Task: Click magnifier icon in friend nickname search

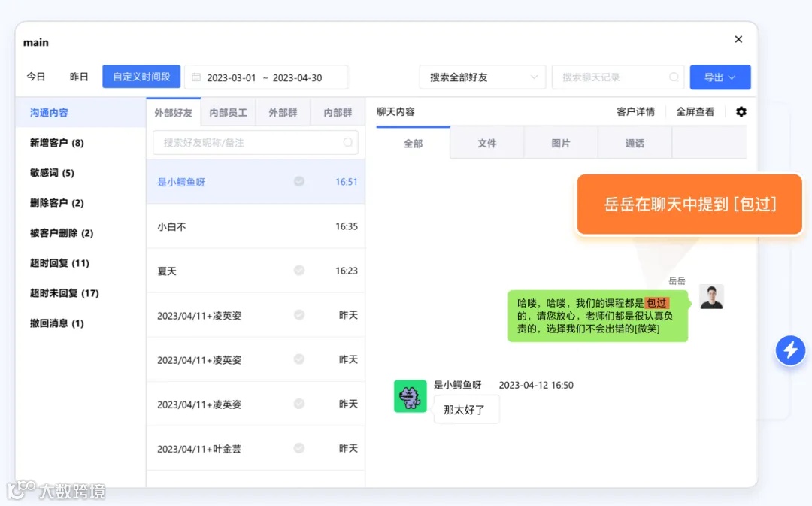Action: 348,142
